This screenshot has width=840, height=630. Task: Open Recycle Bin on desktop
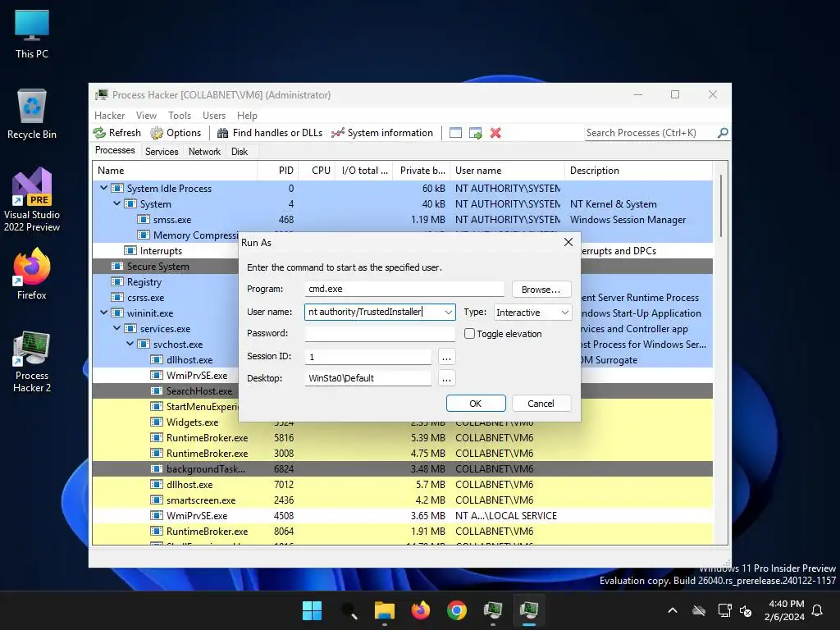(x=32, y=114)
